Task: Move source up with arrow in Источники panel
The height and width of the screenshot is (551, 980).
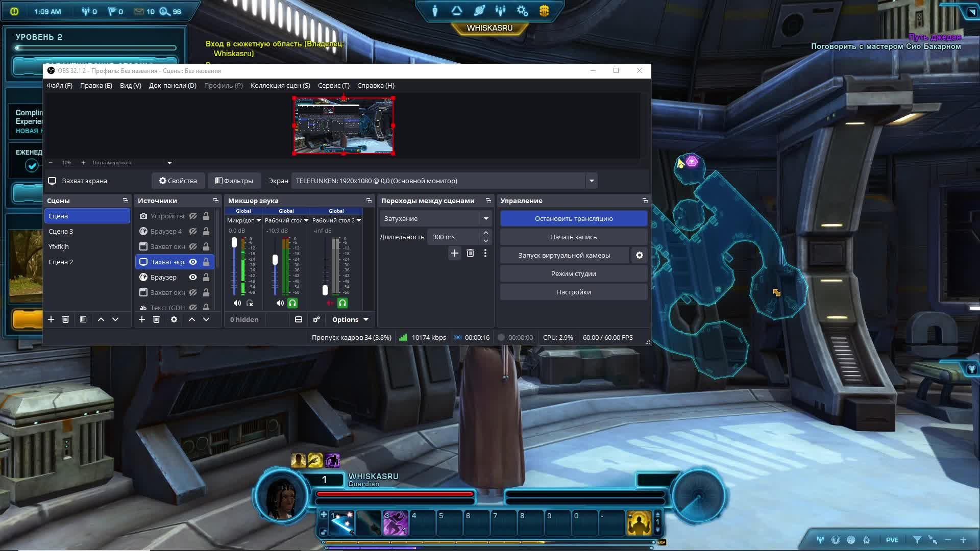Action: pyautogui.click(x=192, y=319)
